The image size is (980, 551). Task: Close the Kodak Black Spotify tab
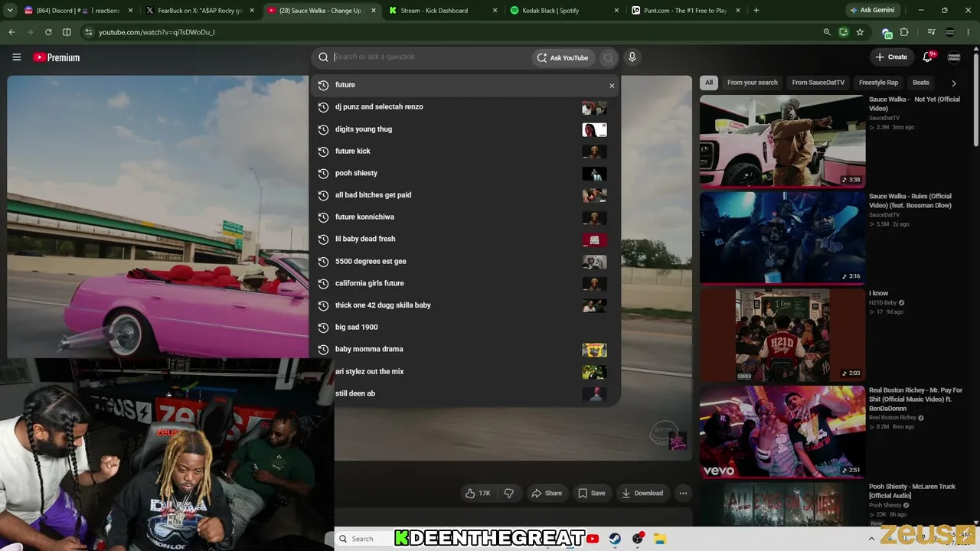(617, 11)
